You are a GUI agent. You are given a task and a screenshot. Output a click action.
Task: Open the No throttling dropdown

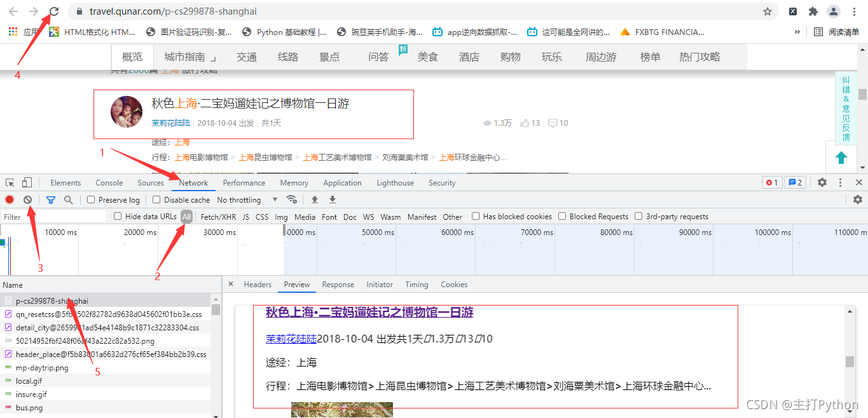[x=247, y=200]
